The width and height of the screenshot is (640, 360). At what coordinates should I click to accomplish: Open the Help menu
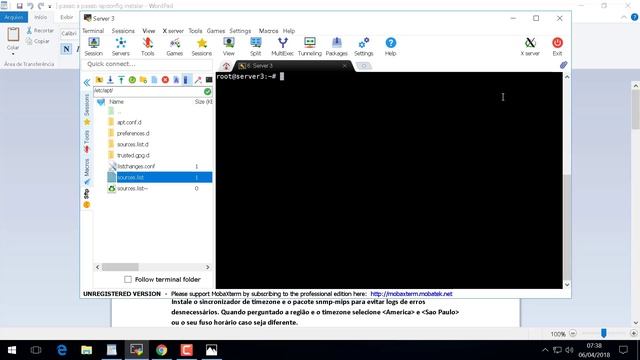pyautogui.click(x=289, y=31)
